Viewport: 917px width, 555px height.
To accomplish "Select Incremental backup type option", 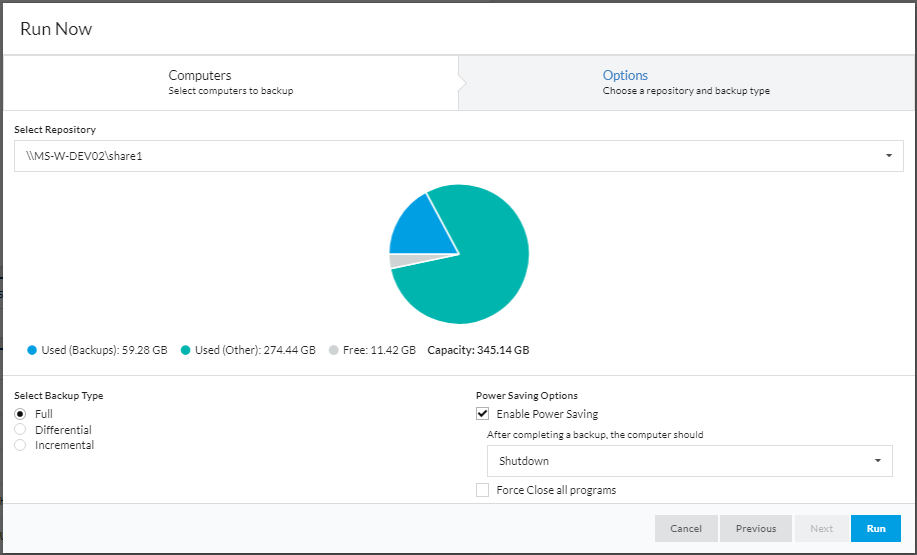I will pyautogui.click(x=20, y=446).
